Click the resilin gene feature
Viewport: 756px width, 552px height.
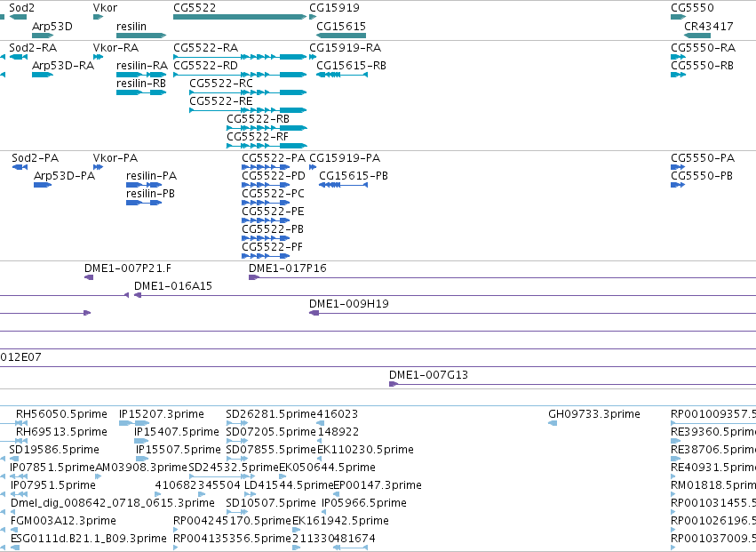pos(141,36)
